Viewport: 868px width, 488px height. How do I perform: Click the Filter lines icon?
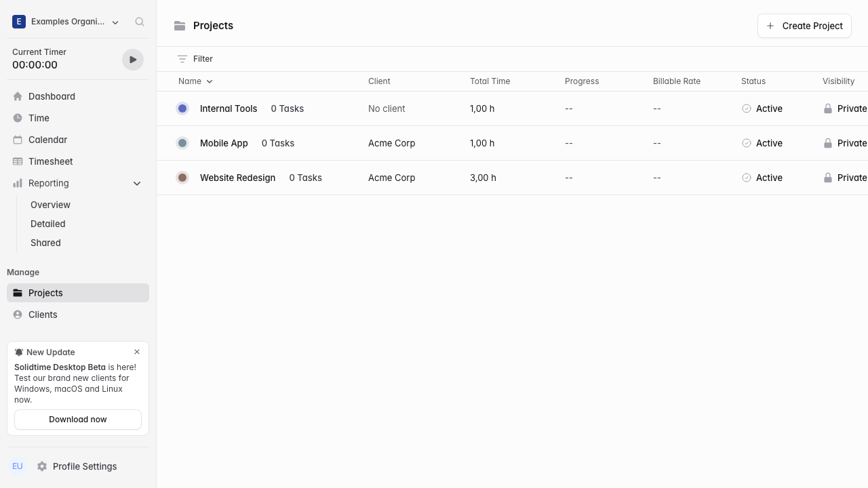182,59
